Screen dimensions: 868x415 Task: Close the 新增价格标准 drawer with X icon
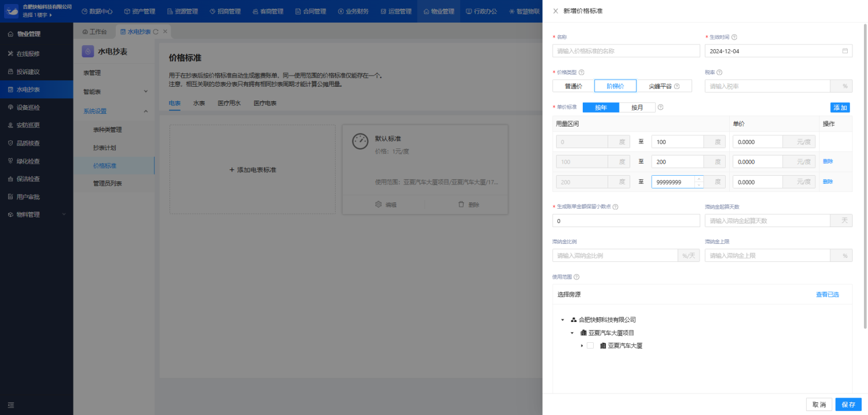click(556, 11)
